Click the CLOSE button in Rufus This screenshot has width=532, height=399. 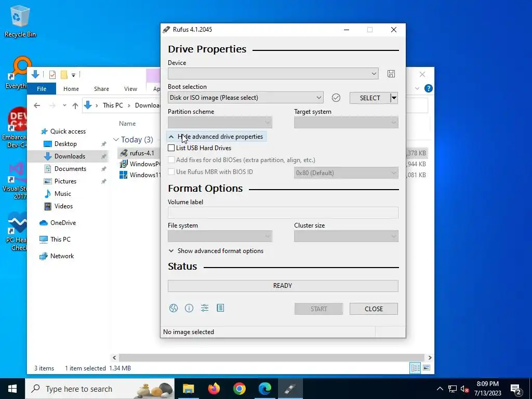pos(374,309)
